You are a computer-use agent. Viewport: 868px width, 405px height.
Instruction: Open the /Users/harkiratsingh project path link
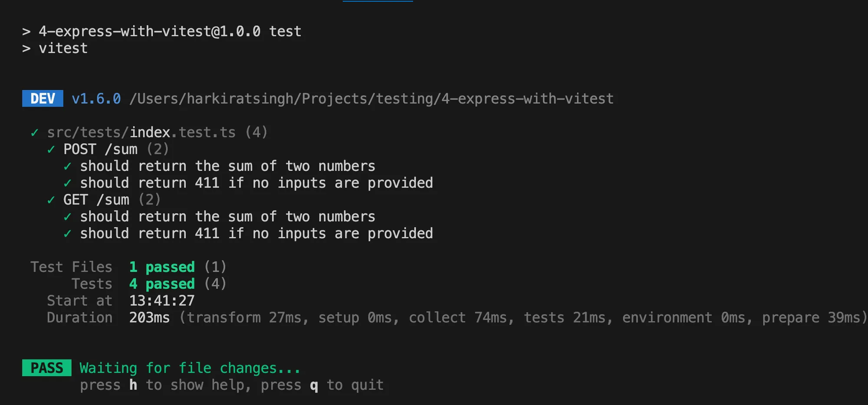(371, 99)
